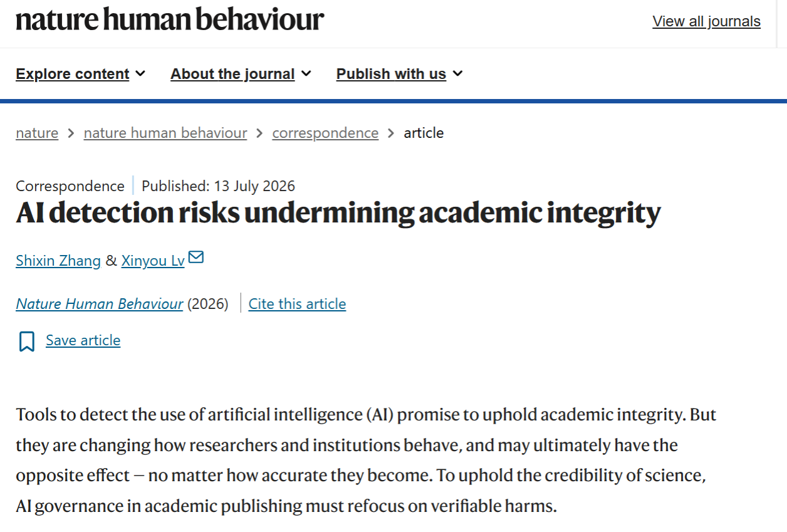Click the Cite this article link
This screenshot has height=532, width=787.
coord(297,304)
